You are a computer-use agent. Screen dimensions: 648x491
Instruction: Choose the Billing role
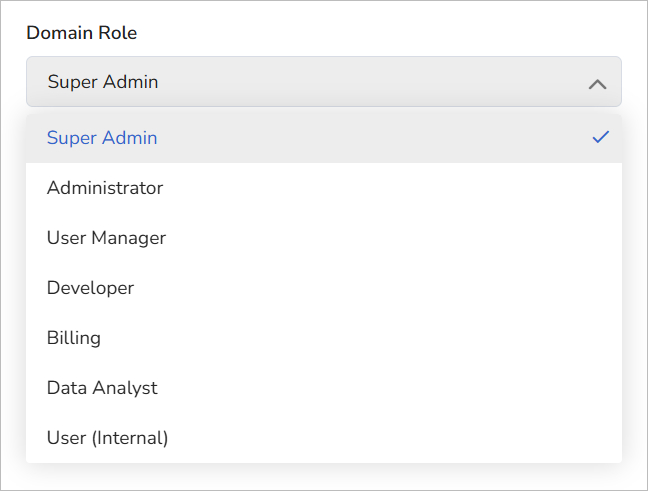(74, 338)
